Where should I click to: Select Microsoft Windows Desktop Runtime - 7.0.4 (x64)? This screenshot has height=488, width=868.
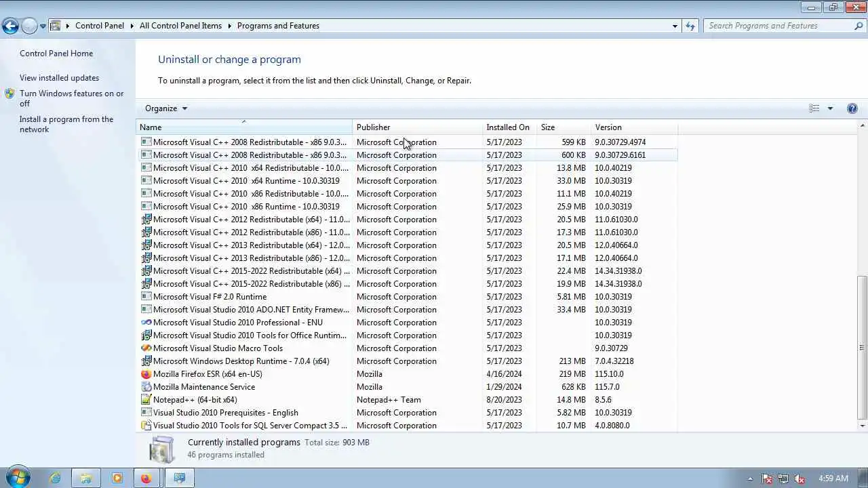click(x=407, y=361)
